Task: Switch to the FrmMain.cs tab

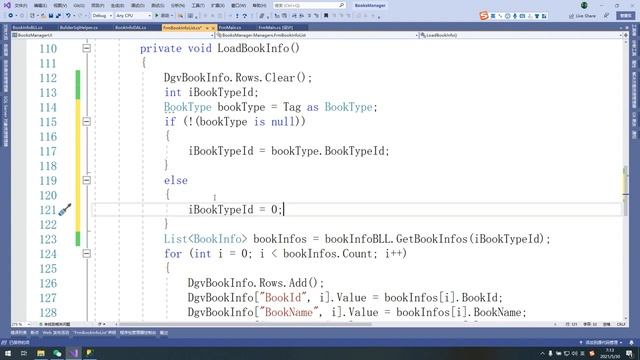Action: pos(230,28)
